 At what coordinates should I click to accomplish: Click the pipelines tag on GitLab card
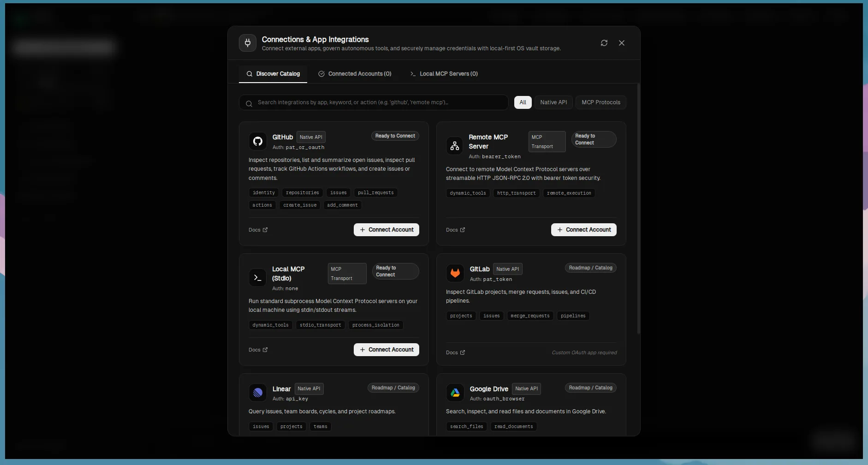click(x=573, y=316)
